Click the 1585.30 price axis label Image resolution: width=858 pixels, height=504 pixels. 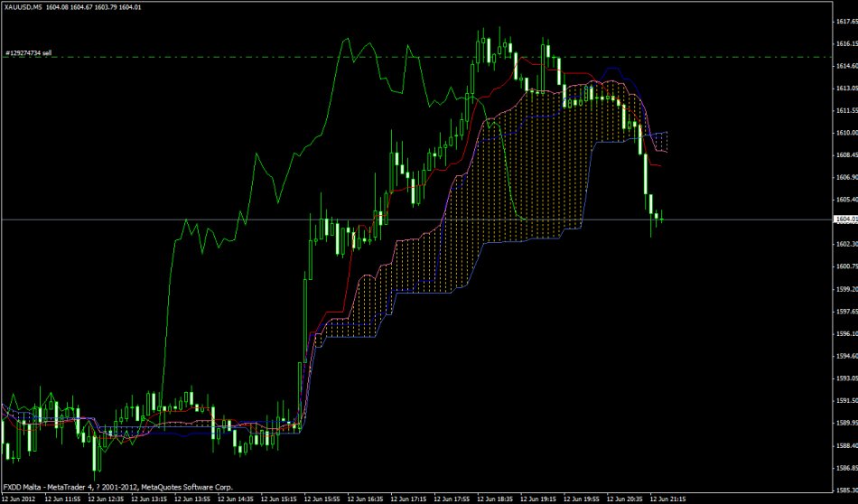pos(845,490)
